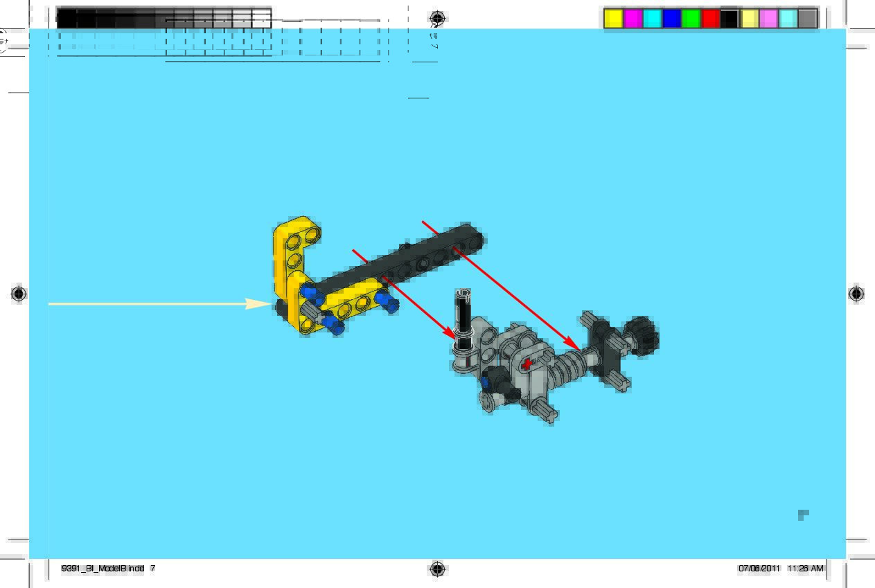This screenshot has width=875, height=588.
Task: Click the small square in page corner
Action: point(803,515)
